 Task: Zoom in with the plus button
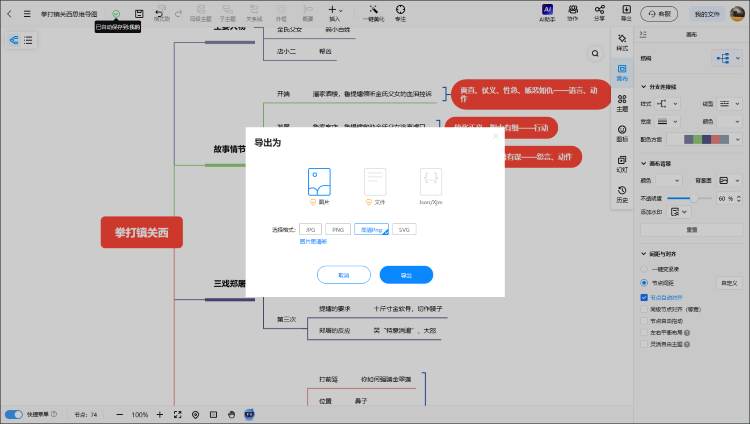(160, 414)
